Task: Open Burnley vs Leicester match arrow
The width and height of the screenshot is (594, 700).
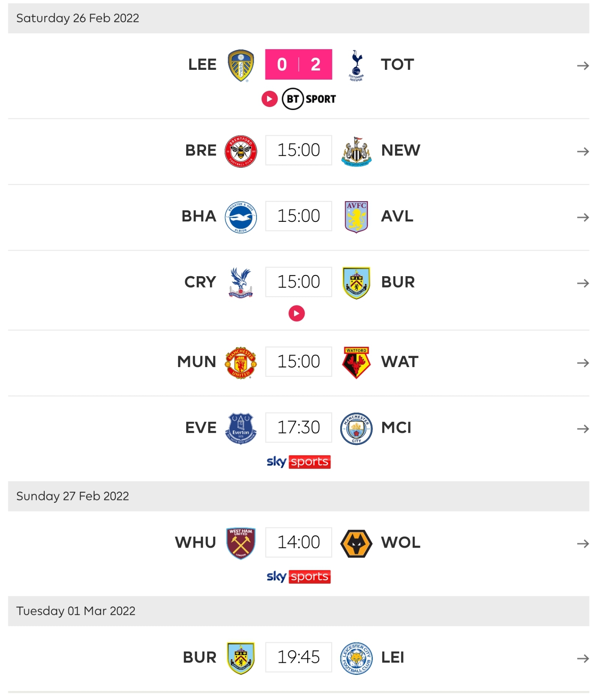Action: (582, 658)
